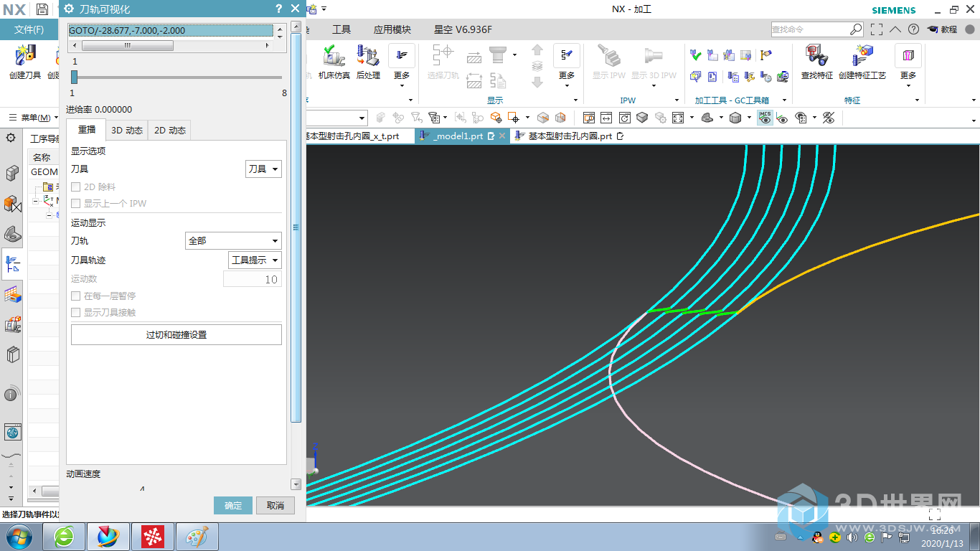The width and height of the screenshot is (980, 551).
Task: Open the 应用模块 ribbon tab
Action: 392,29
